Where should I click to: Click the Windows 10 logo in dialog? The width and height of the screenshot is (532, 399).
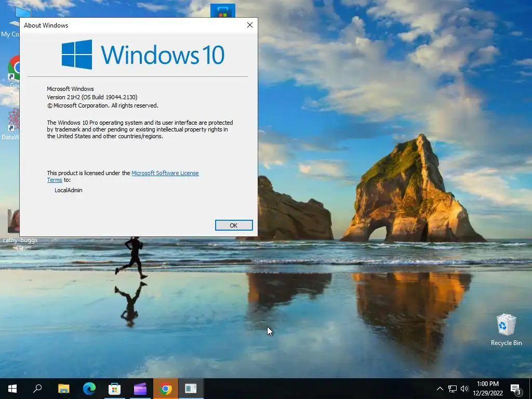click(143, 55)
